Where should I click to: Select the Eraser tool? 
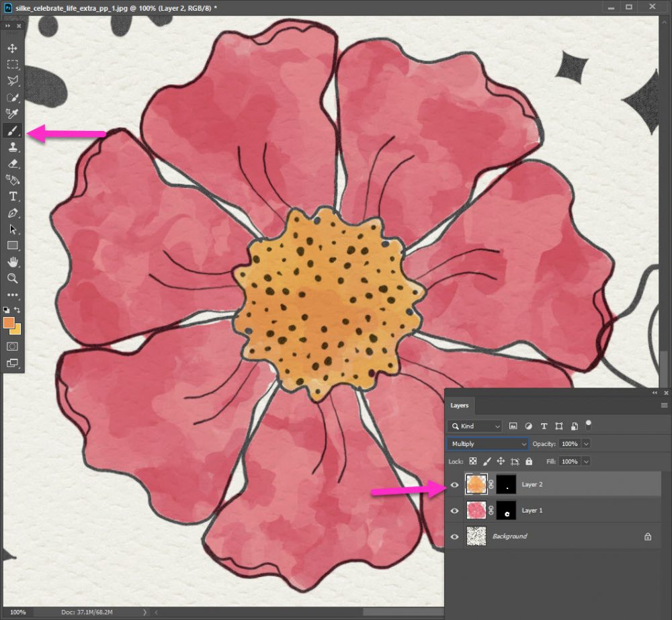click(13, 163)
